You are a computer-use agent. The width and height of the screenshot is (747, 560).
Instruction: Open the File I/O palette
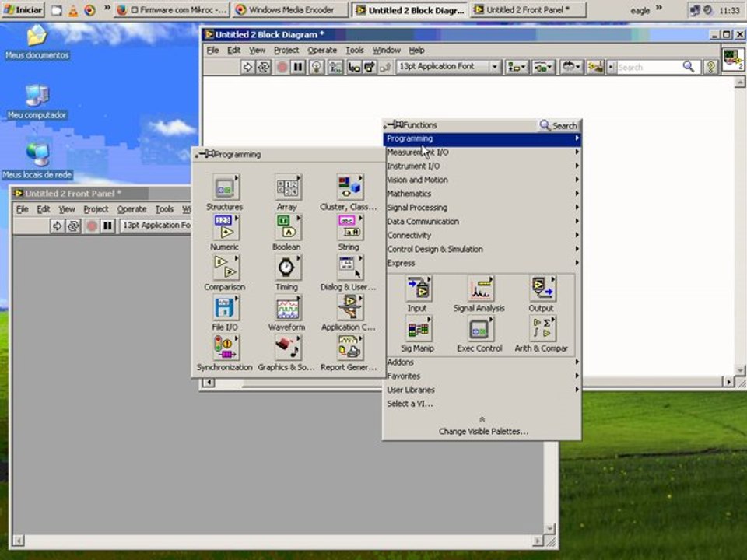pyautogui.click(x=226, y=307)
